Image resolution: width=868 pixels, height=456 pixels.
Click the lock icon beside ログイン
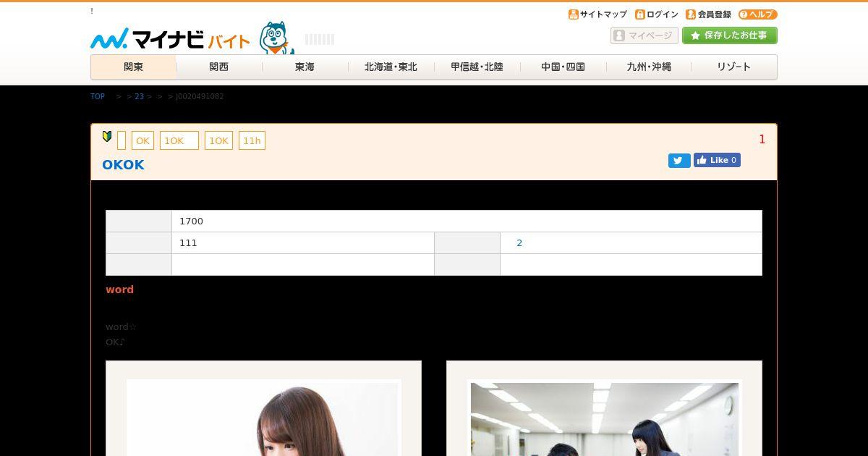tap(640, 14)
